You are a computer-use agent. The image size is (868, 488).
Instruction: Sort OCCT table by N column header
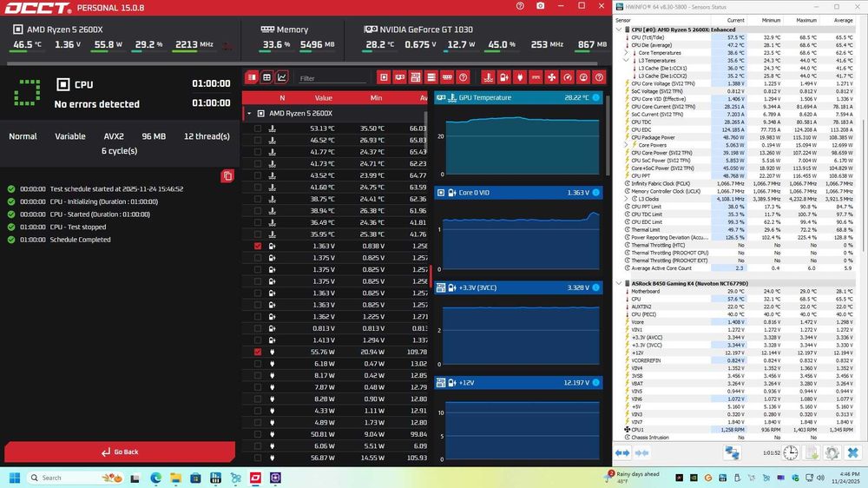282,98
